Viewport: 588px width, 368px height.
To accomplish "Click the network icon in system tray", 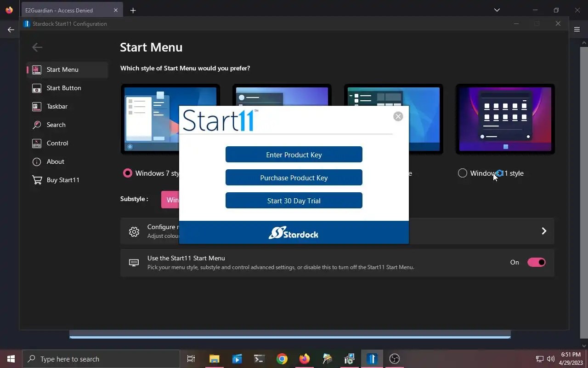I will [x=540, y=359].
